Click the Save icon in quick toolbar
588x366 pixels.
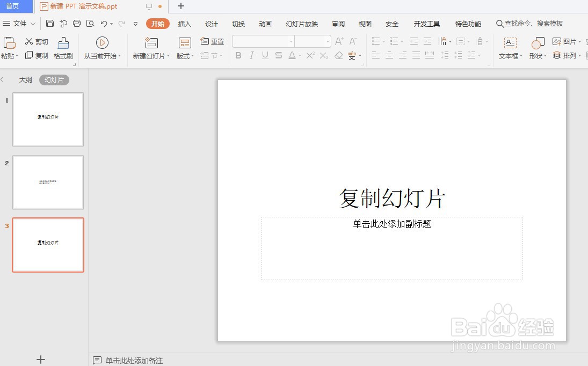pyautogui.click(x=50, y=24)
